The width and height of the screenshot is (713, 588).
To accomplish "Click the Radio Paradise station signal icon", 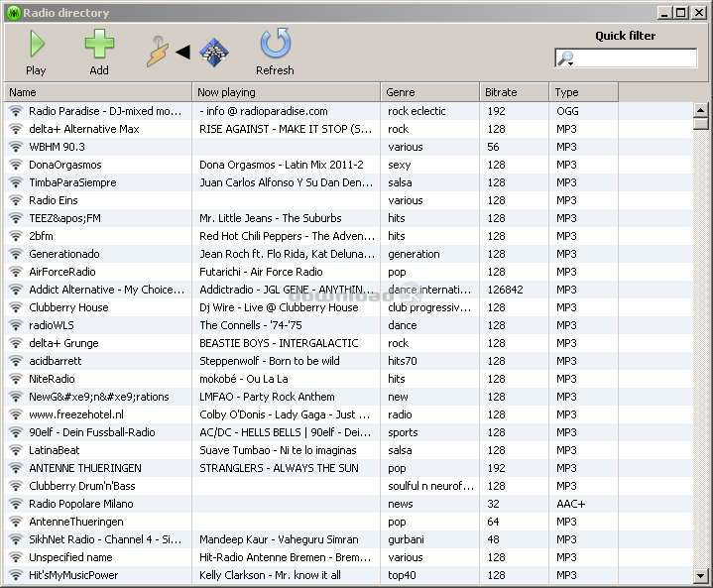I will coord(16,111).
